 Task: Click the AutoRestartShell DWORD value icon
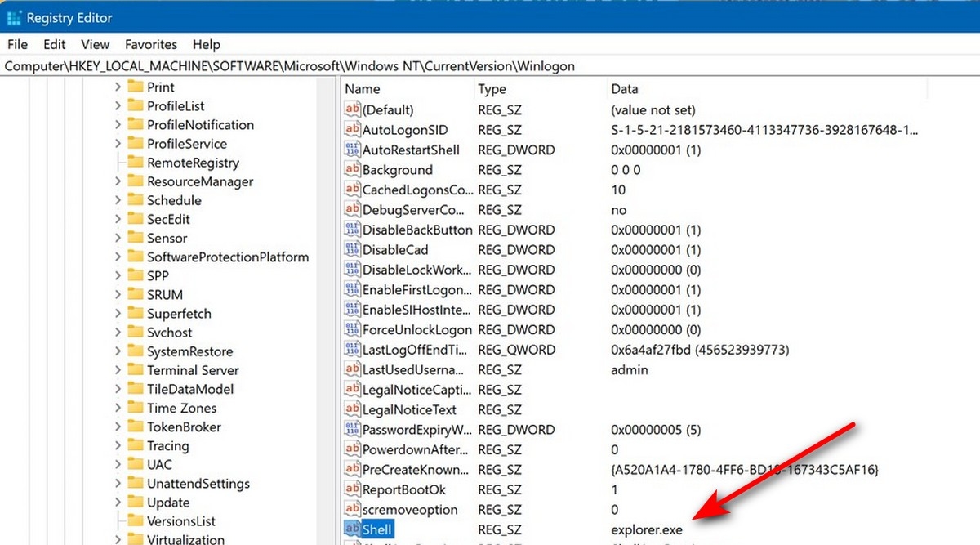click(x=353, y=150)
